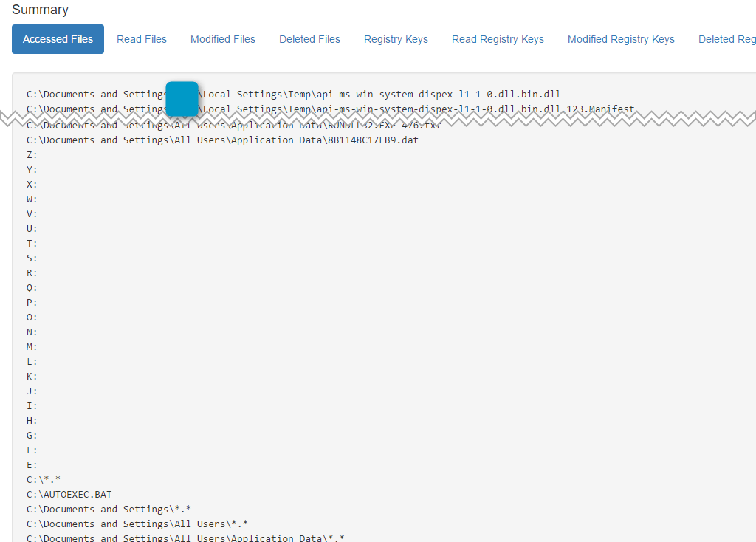The image size is (756, 542).
Task: Open the Registry Keys tab
Action: pyautogui.click(x=396, y=39)
